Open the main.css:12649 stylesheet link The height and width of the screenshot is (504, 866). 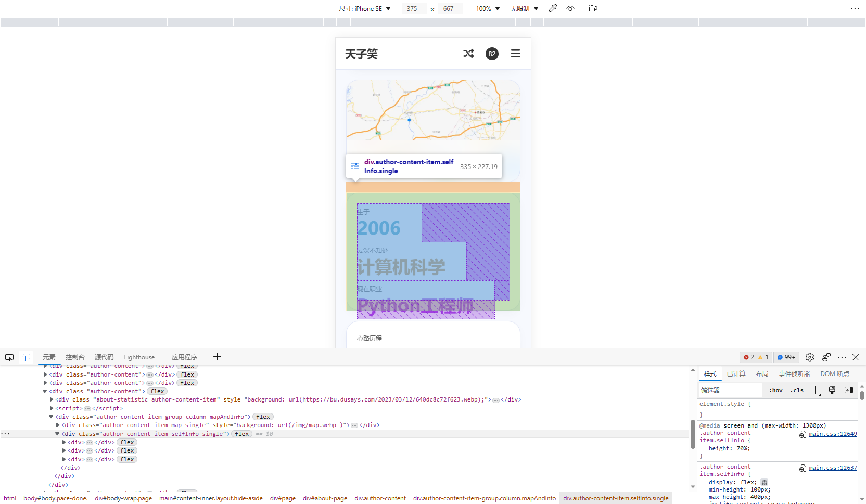[833, 434]
